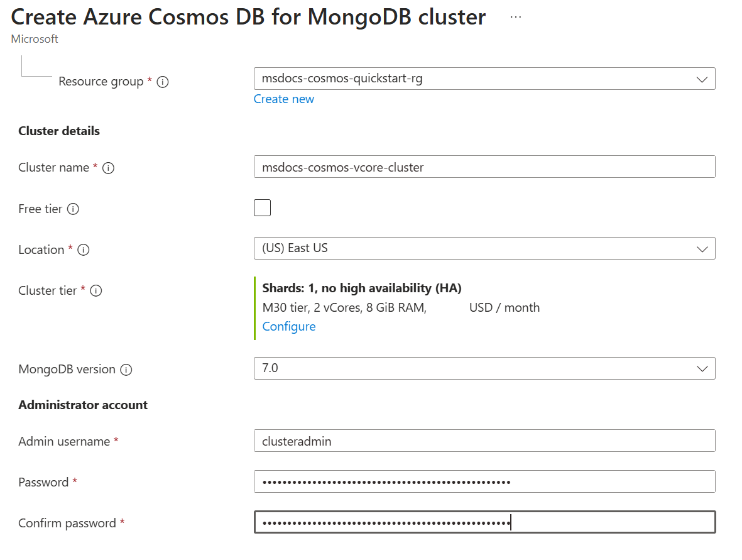
Task: Open the MongoDB version dropdown
Action: click(484, 368)
